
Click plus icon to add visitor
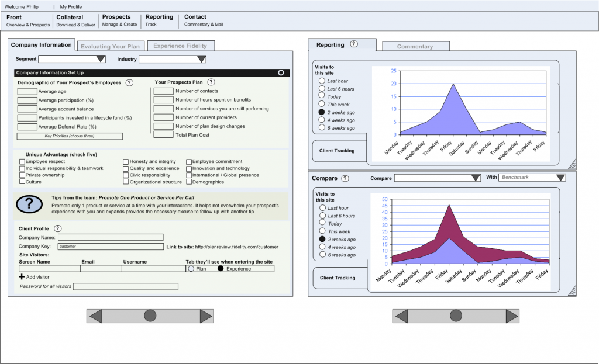click(22, 276)
